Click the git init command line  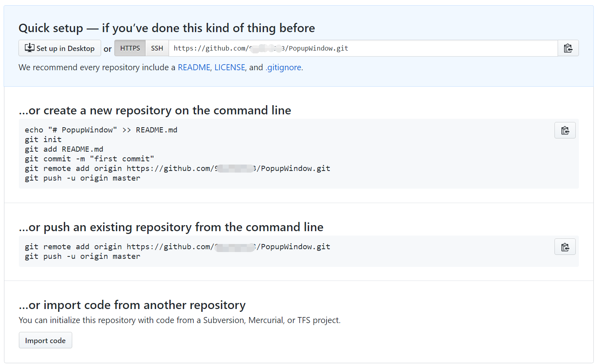pos(43,140)
